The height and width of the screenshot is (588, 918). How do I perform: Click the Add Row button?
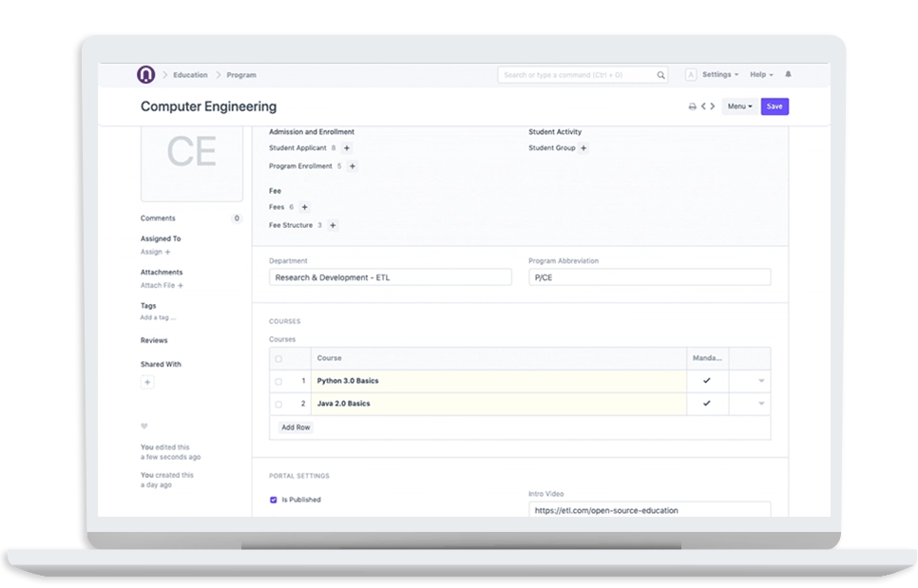[x=296, y=427]
